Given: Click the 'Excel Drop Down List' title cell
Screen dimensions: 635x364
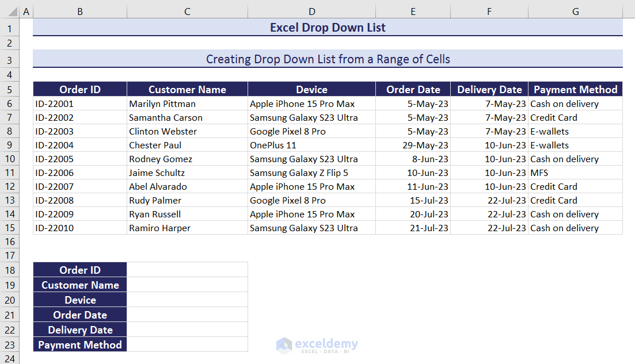Looking at the screenshot, I should [328, 28].
